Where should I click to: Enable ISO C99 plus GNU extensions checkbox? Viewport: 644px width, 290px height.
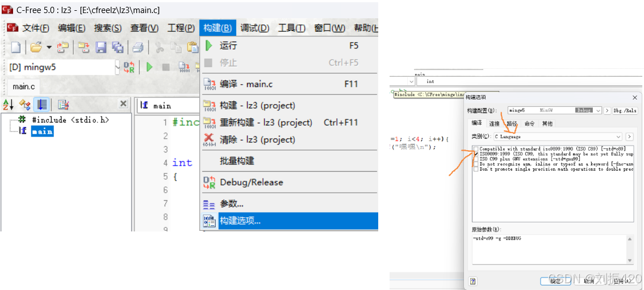pos(476,159)
